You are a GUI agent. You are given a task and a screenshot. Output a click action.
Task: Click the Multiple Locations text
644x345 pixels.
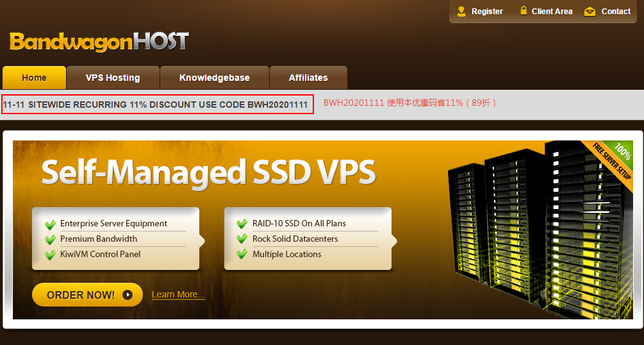point(286,254)
